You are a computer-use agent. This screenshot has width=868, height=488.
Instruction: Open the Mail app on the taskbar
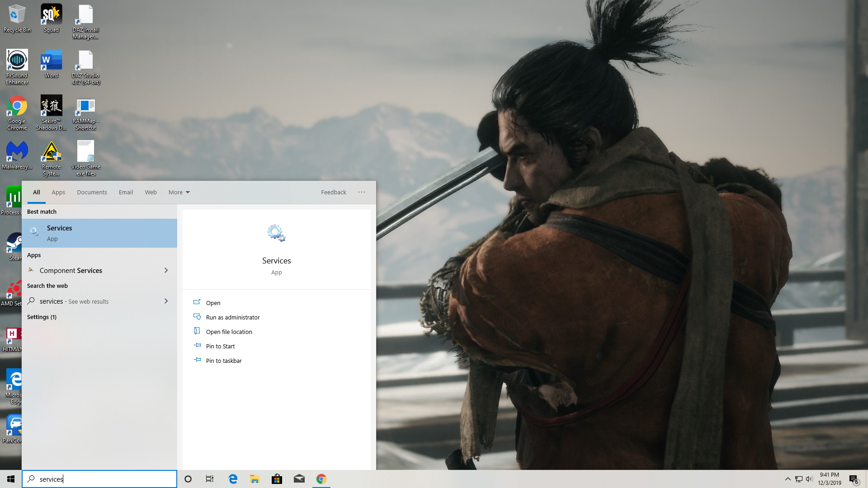(x=299, y=479)
